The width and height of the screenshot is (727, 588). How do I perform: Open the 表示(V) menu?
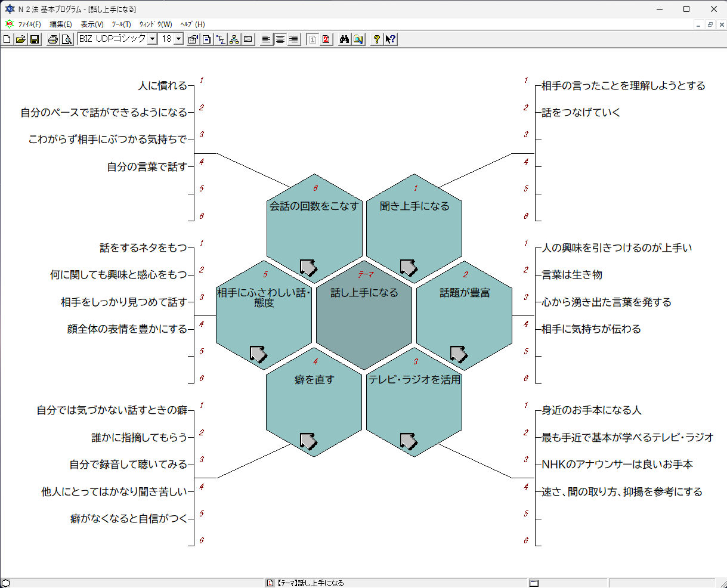click(92, 24)
